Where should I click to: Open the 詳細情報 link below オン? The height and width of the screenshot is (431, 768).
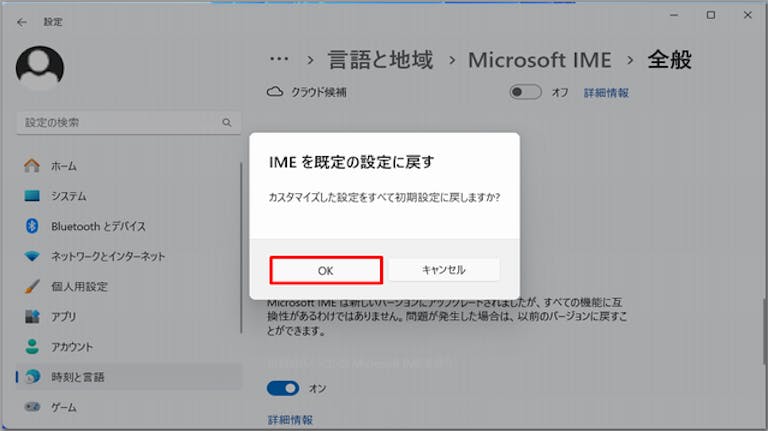290,420
